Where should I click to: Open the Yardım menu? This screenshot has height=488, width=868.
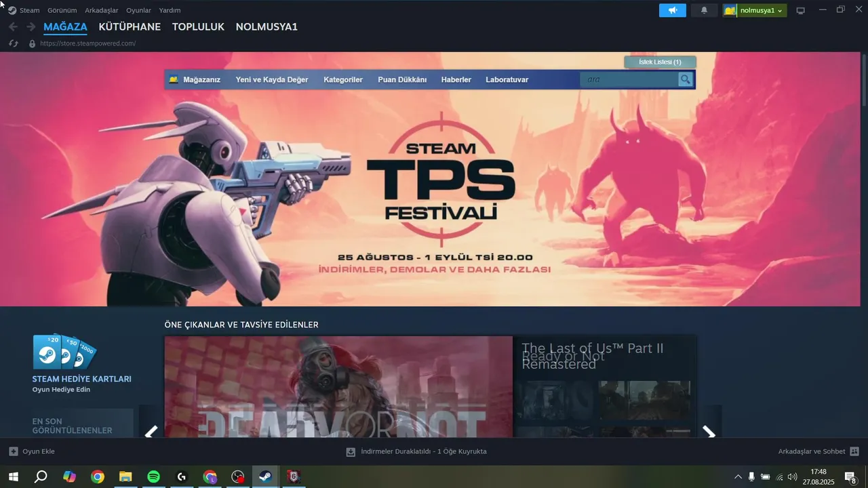click(x=170, y=10)
